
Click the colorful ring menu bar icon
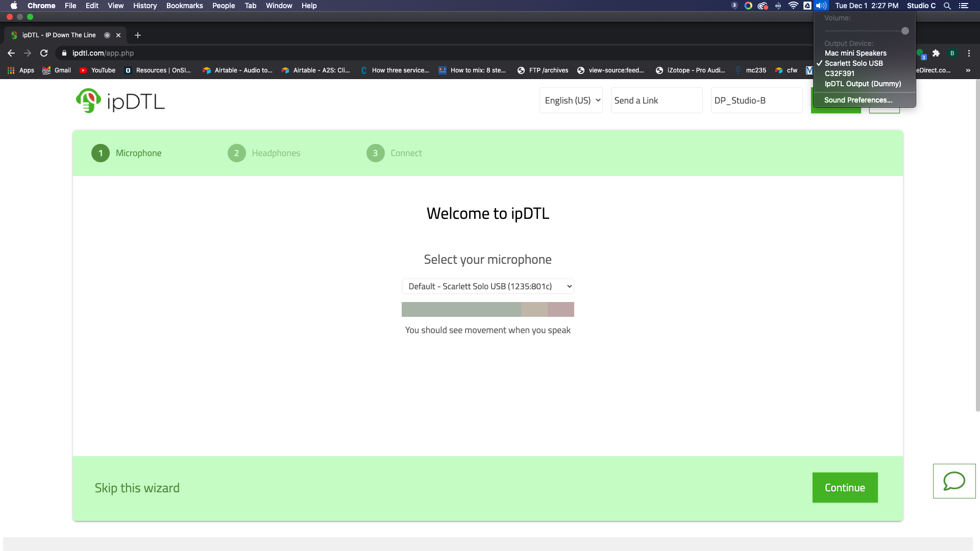[748, 6]
